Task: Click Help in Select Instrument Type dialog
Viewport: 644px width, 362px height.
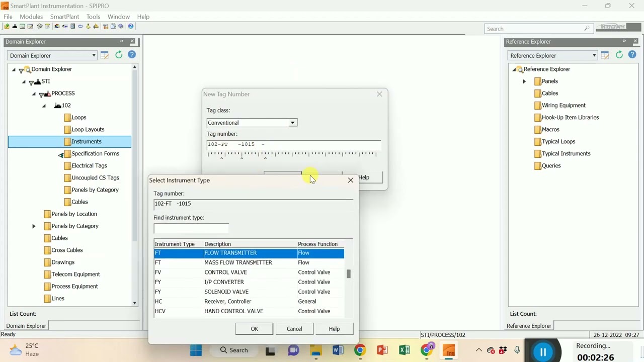Action: click(334, 329)
